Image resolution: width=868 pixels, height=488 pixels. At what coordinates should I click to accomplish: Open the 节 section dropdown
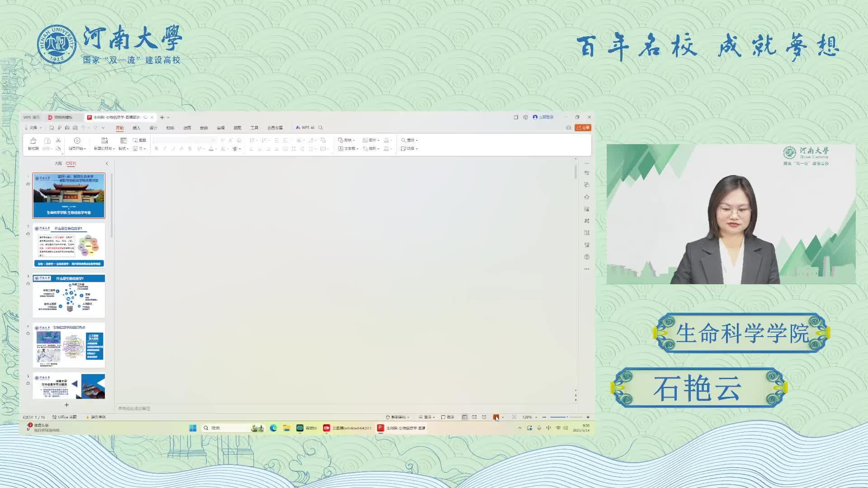pyautogui.click(x=139, y=149)
